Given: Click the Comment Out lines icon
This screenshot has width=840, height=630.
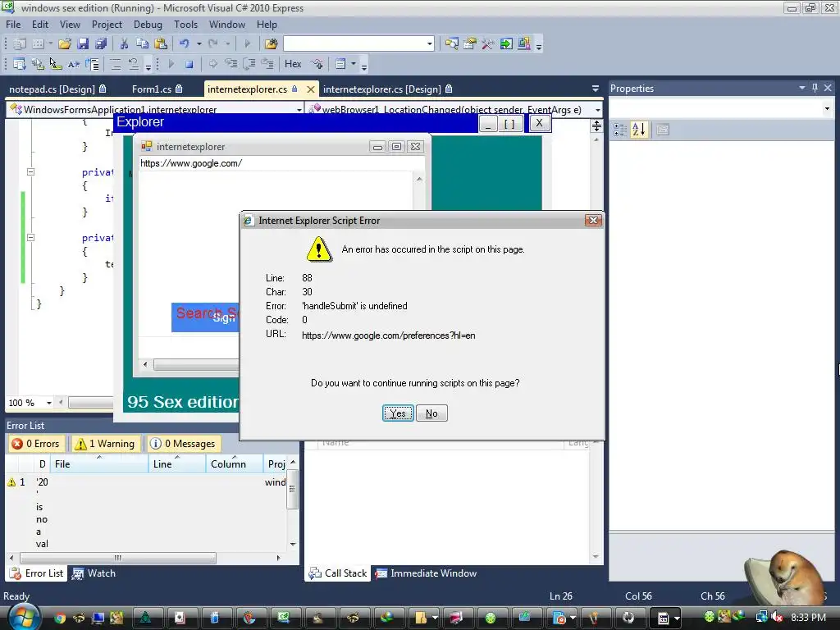Looking at the screenshot, I should click(x=115, y=64).
